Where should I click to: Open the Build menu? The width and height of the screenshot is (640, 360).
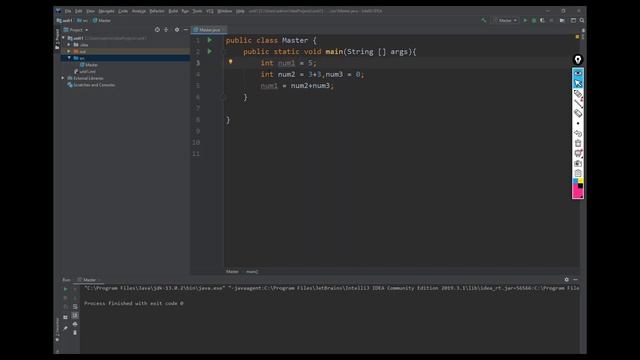tap(173, 11)
